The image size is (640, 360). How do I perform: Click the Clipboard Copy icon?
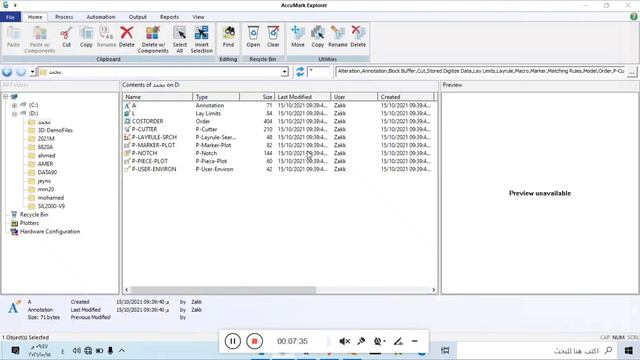click(86, 33)
